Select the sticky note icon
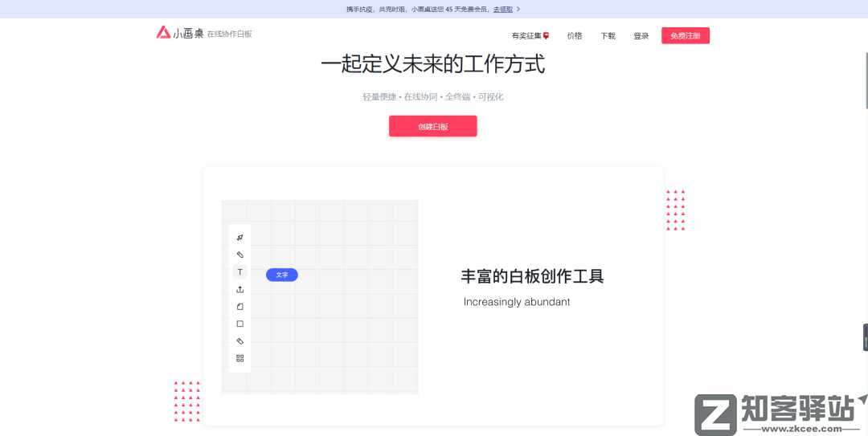Viewport: 868px width, 436px height. click(x=240, y=307)
